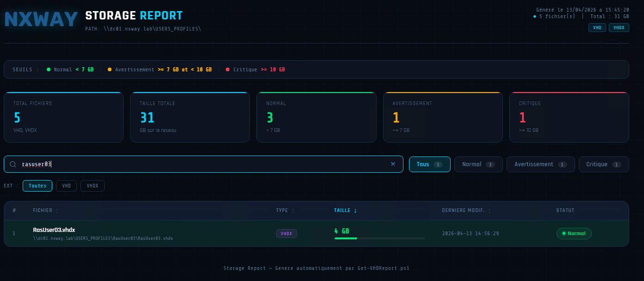The height and width of the screenshot is (281, 644).
Task: Click the VHD tag in header
Action: point(597,28)
